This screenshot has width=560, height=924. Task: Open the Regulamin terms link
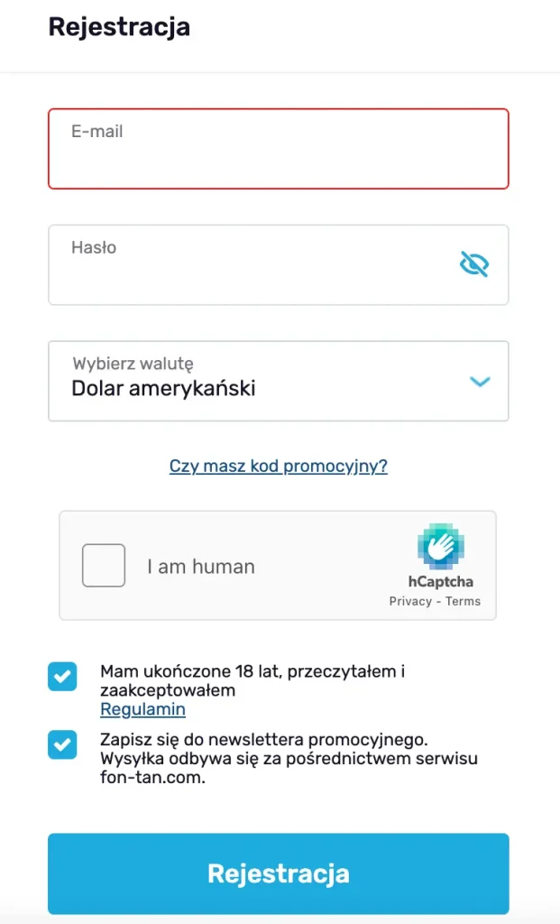tap(143, 709)
